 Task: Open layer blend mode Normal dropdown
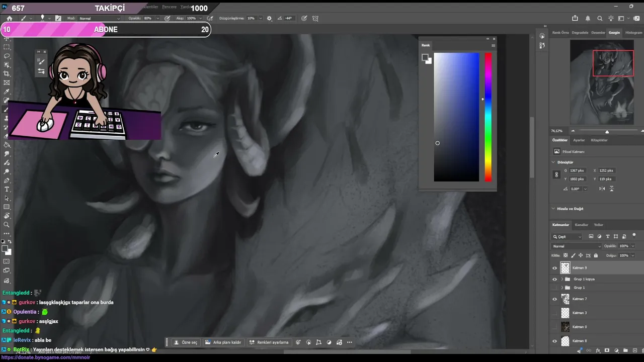(577, 246)
